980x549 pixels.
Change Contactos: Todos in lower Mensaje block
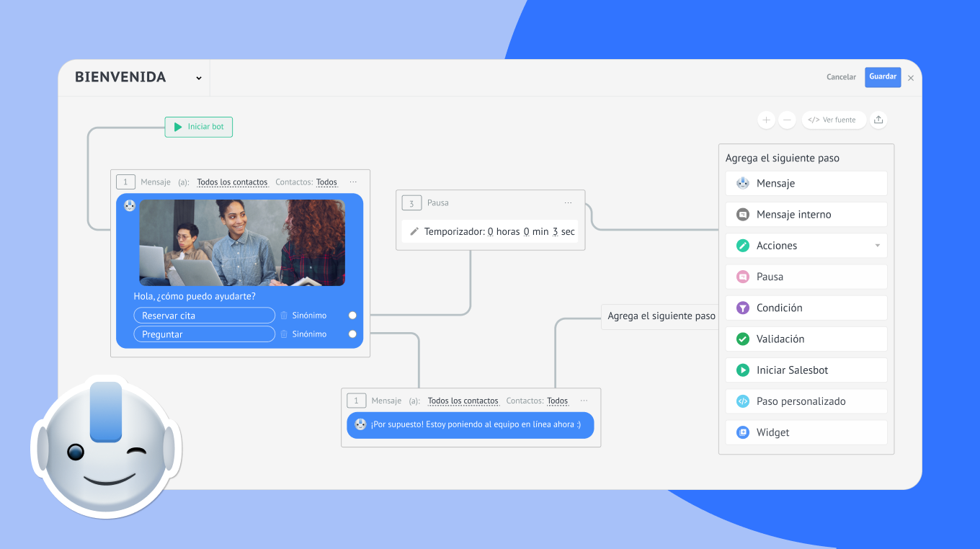(557, 401)
